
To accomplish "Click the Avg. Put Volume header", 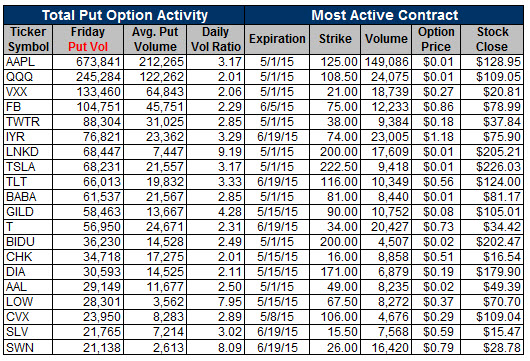I will (x=155, y=39).
